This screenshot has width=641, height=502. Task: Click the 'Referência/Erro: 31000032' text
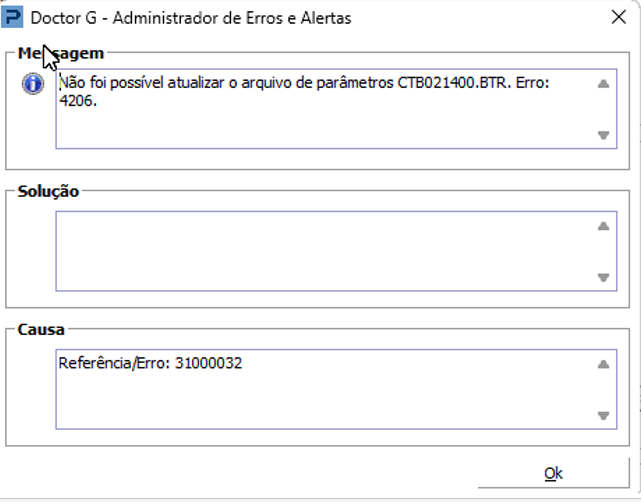(x=150, y=363)
